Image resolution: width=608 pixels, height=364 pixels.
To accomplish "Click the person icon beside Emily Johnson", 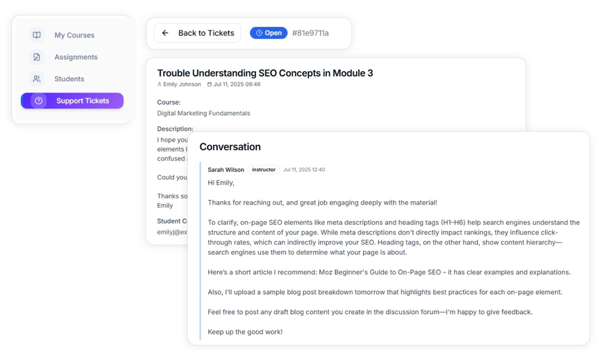I will [x=159, y=85].
